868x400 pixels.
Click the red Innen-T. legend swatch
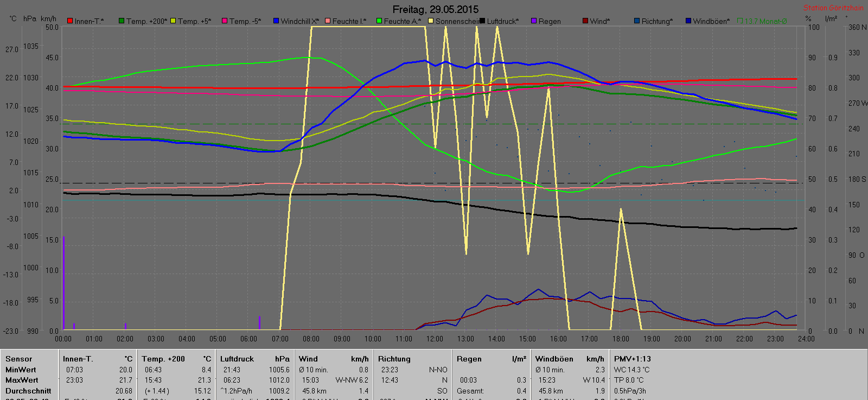pyautogui.click(x=70, y=21)
